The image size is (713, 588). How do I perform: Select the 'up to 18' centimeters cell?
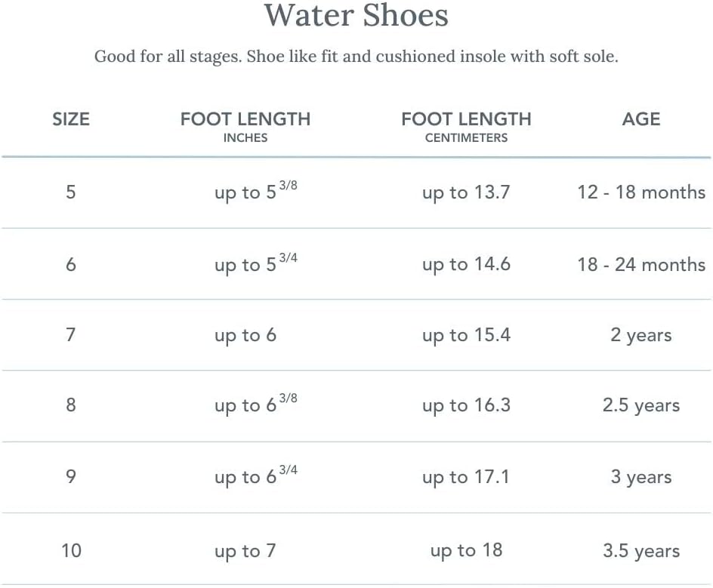pyautogui.click(x=466, y=551)
